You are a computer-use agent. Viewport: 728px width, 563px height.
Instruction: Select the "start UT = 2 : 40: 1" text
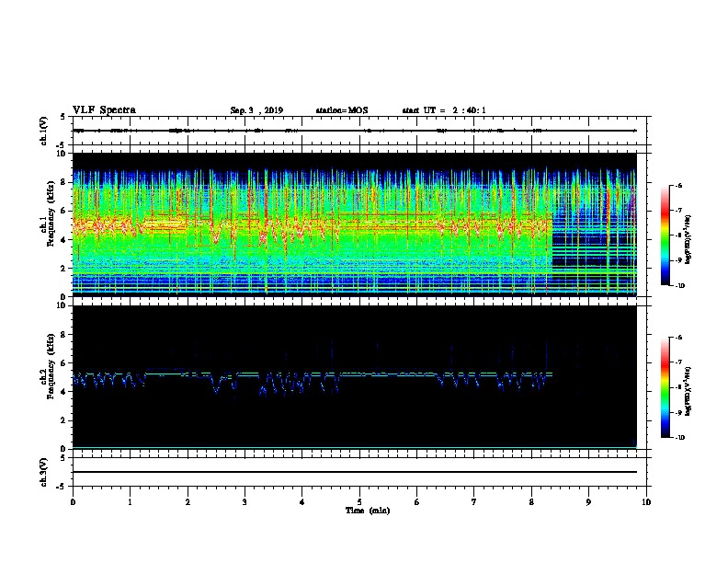point(444,110)
